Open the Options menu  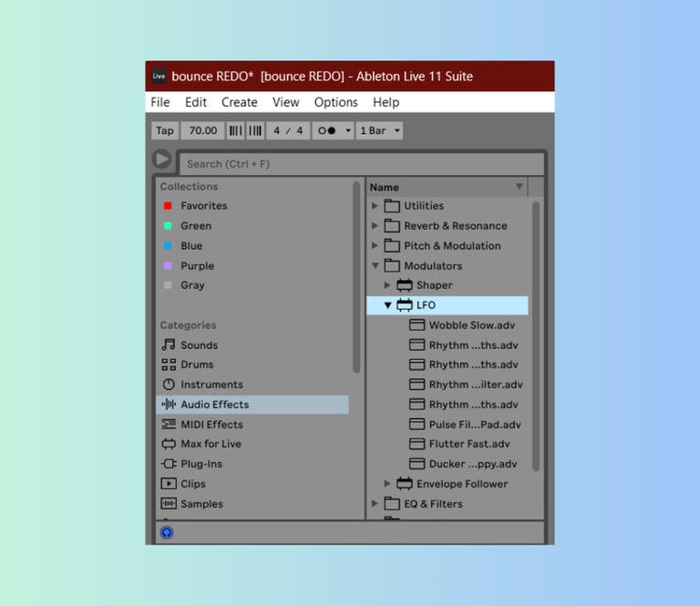(x=335, y=102)
